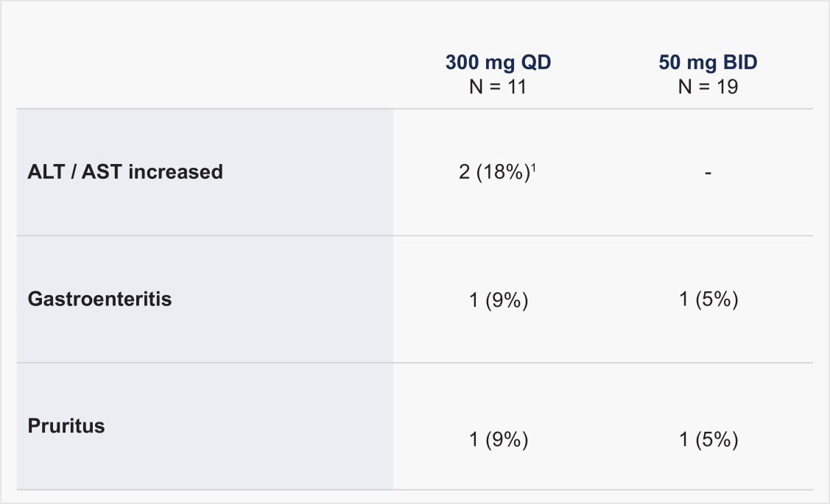Screen dimensions: 830x504
Task: Select the 'Pruritus' row label
Action: pyautogui.click(x=66, y=426)
